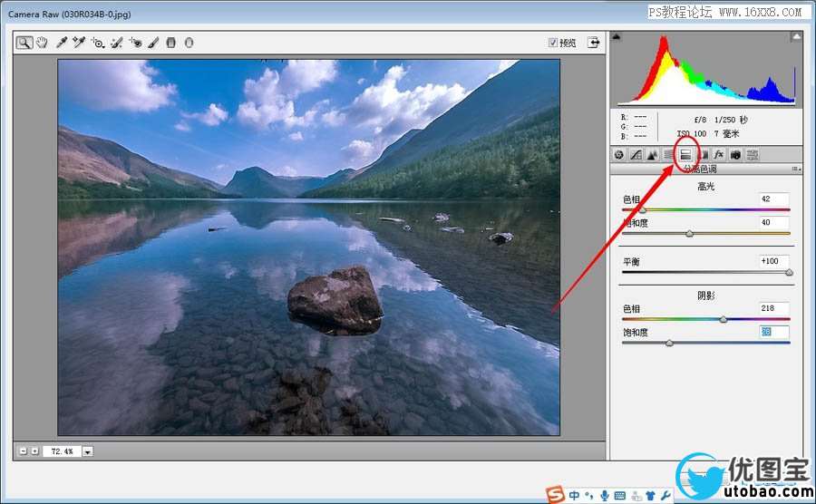Adjust the shadows 色相 hue slider
The width and height of the screenshot is (816, 504).
(724, 319)
